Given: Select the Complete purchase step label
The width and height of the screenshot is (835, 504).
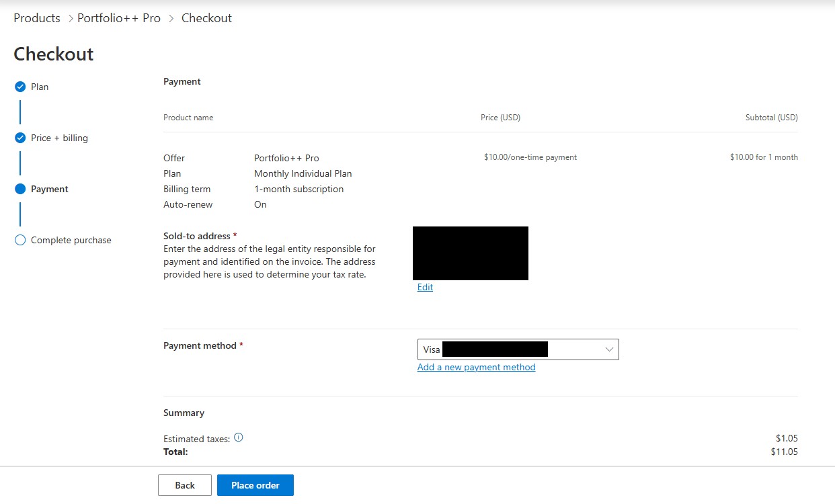Looking at the screenshot, I should pos(71,240).
